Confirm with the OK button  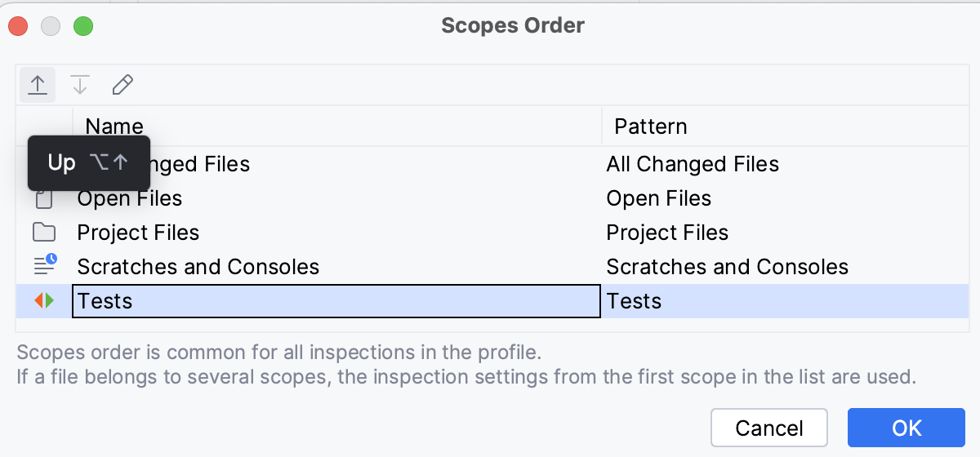[x=906, y=428]
